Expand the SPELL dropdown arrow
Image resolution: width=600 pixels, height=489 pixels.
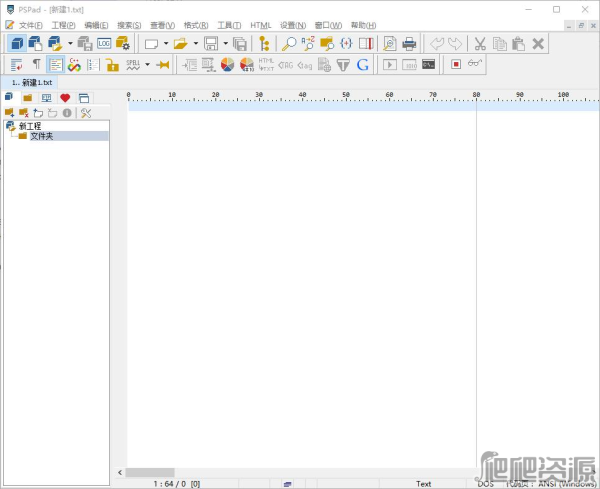click(147, 64)
